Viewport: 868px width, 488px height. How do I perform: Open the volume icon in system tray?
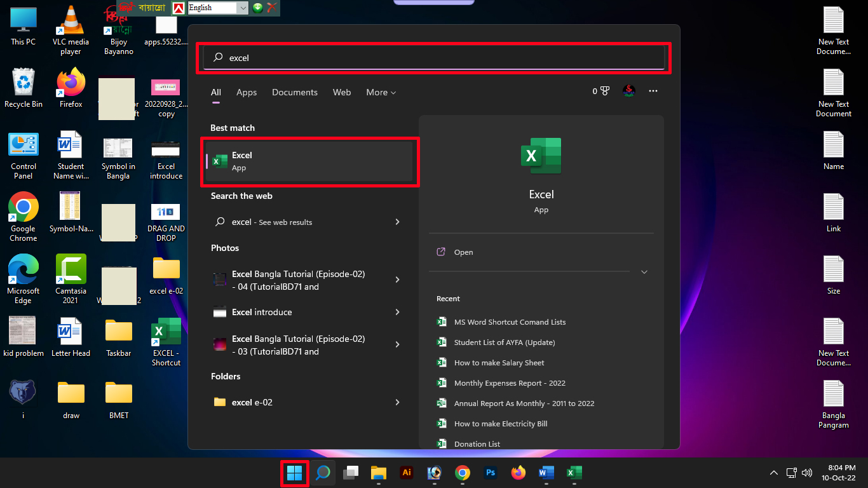(807, 473)
